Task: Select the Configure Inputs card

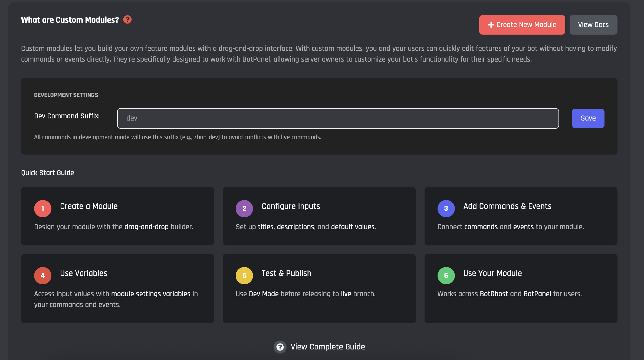Action: click(x=319, y=216)
